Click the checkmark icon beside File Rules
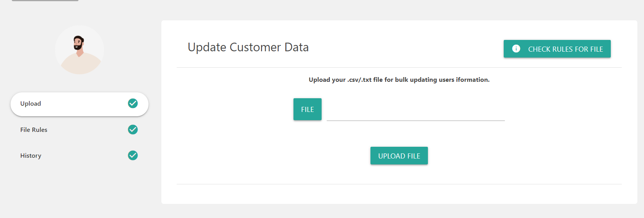This screenshot has height=218, width=644. [133, 130]
